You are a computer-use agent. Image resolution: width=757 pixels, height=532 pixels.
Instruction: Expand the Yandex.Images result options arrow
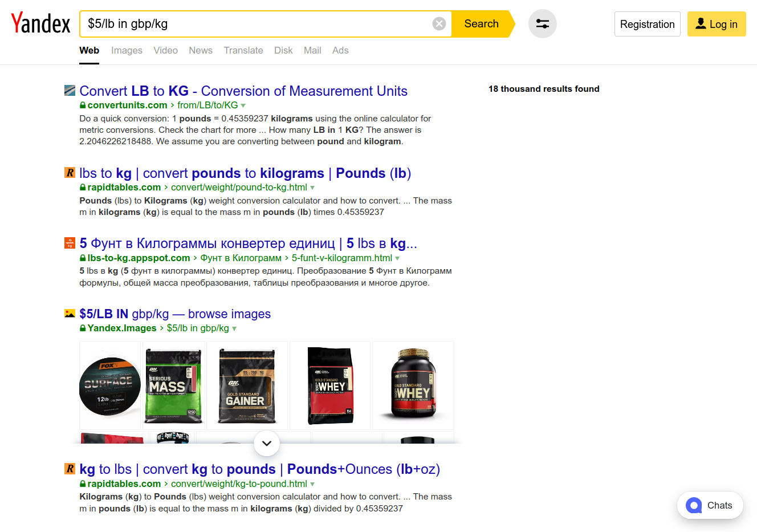234,328
